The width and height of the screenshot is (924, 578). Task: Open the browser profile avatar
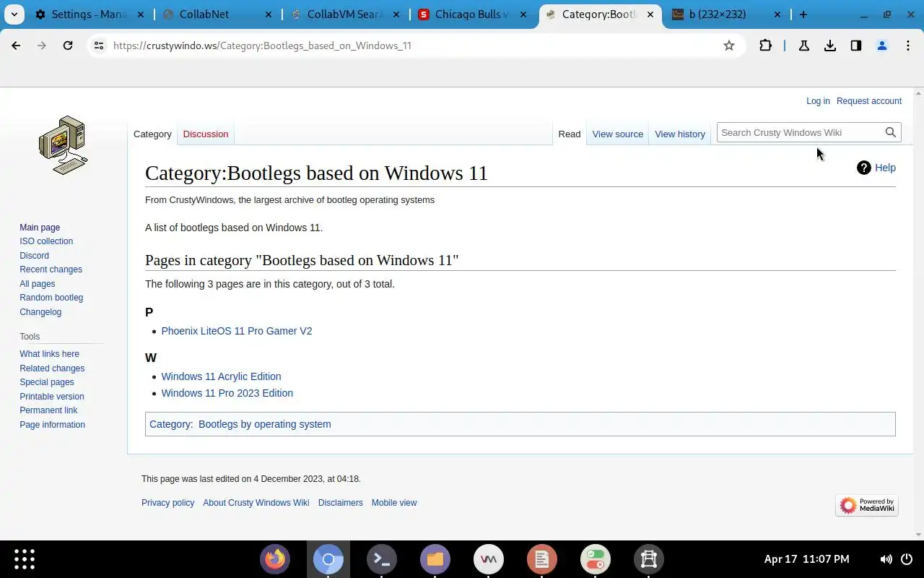pos(882,46)
